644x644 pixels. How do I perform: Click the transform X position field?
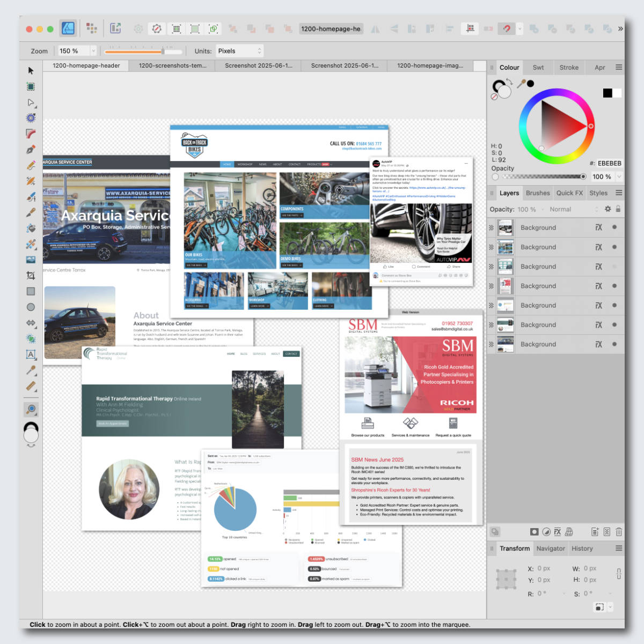[x=544, y=568]
